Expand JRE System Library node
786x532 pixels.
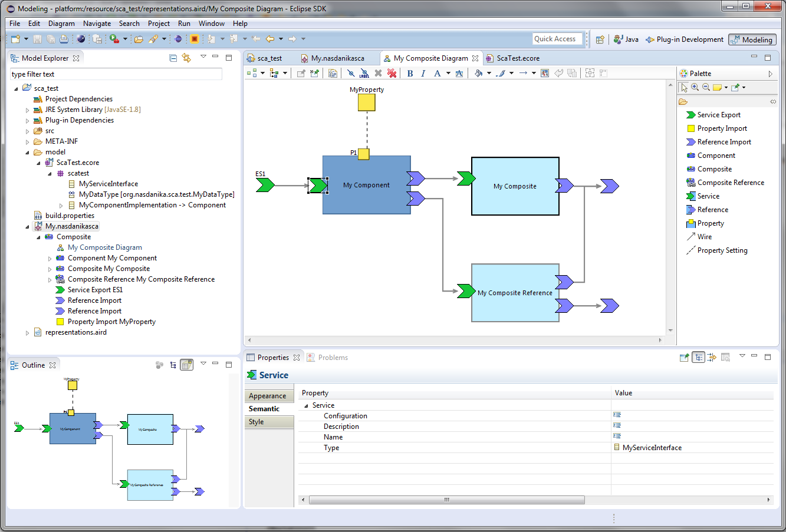(27, 110)
